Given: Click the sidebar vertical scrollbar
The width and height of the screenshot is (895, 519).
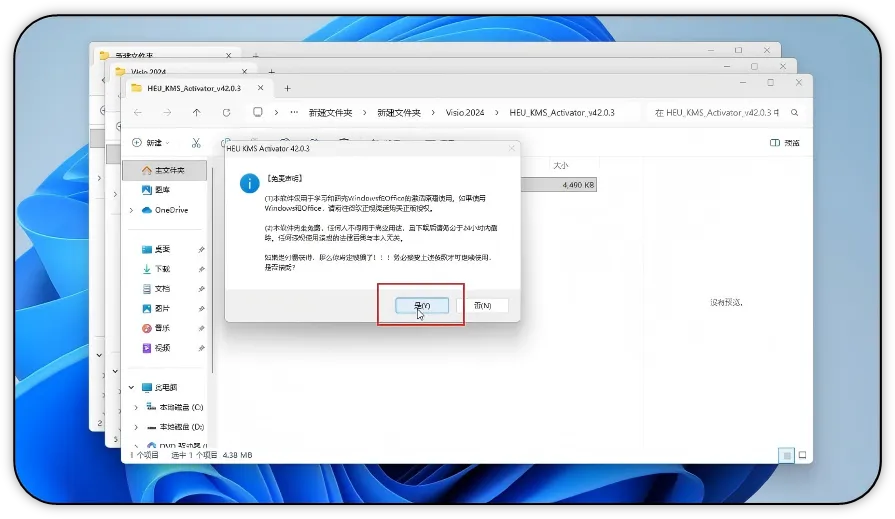Looking at the screenshot, I should pyautogui.click(x=212, y=268).
